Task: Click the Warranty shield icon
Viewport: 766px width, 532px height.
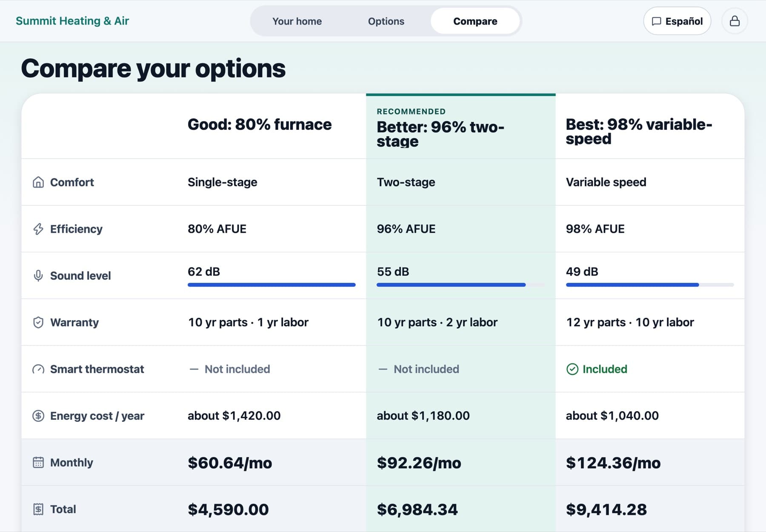Action: coord(38,322)
